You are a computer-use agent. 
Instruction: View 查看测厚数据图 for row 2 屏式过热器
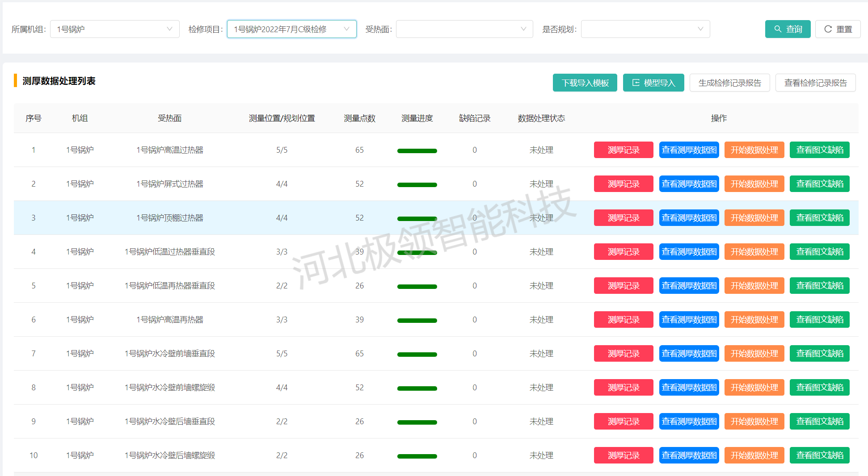689,184
